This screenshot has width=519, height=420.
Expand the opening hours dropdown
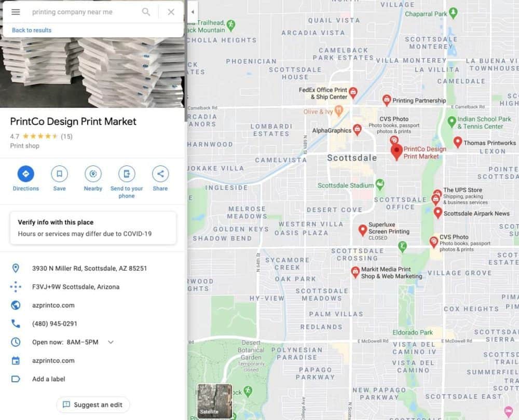tap(110, 342)
